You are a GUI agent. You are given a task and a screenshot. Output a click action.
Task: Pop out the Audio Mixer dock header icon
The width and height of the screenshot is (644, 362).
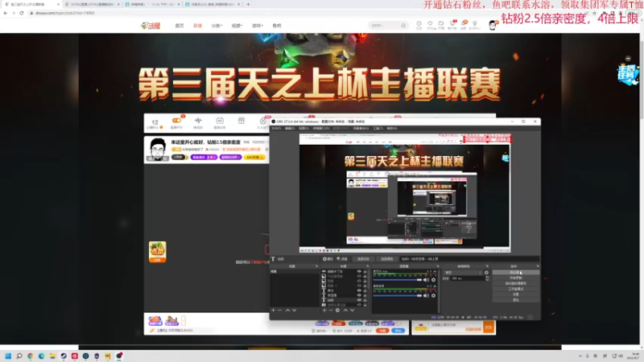[x=438, y=266]
